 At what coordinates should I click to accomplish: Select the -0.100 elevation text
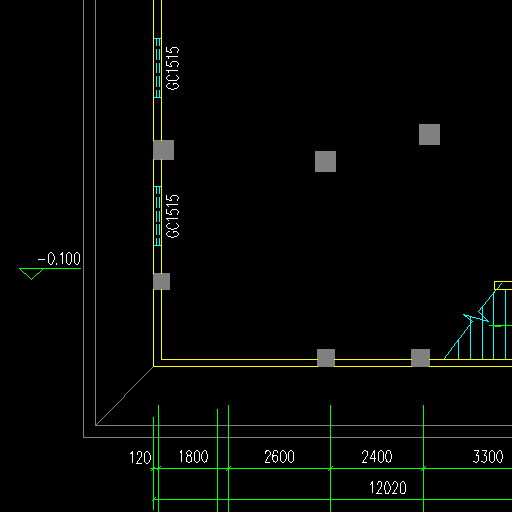59,259
